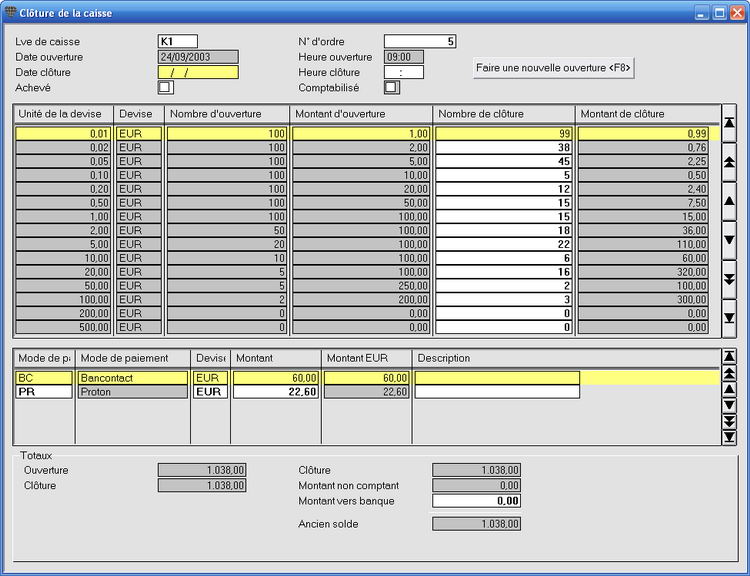750x576 pixels.
Task: Move down one row in payment grid
Action: [x=729, y=406]
